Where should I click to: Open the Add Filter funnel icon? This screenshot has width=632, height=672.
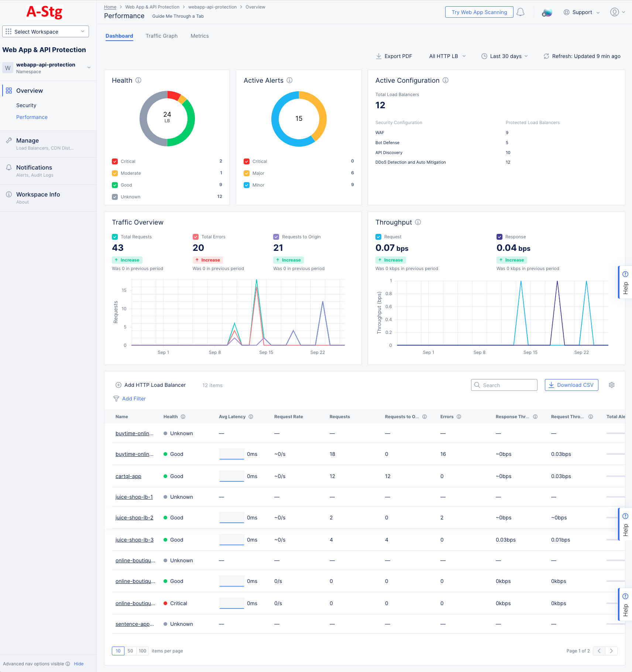click(x=117, y=399)
